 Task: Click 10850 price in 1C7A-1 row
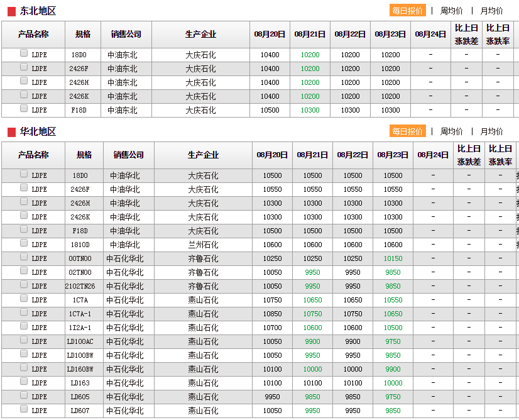point(273,314)
